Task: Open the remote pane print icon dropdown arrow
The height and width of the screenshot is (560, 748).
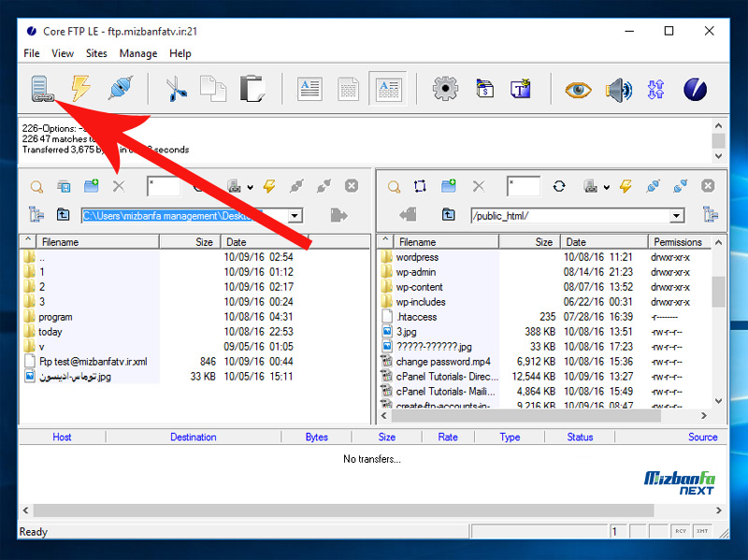Action: (606, 187)
